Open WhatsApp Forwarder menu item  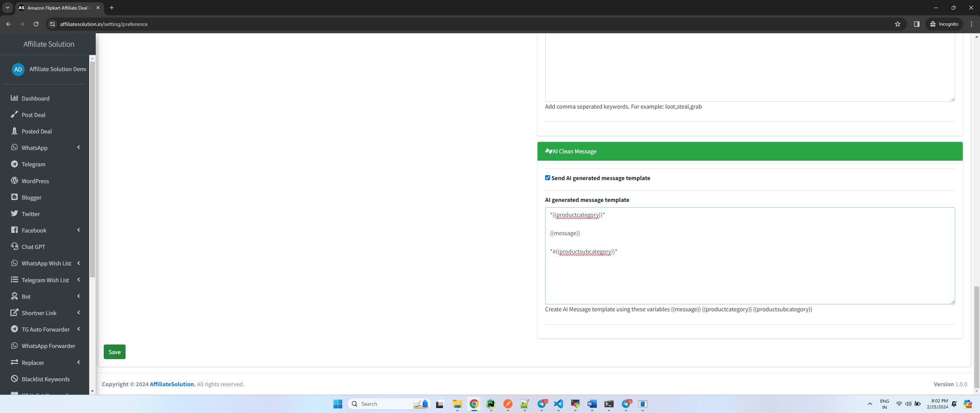[x=48, y=346]
